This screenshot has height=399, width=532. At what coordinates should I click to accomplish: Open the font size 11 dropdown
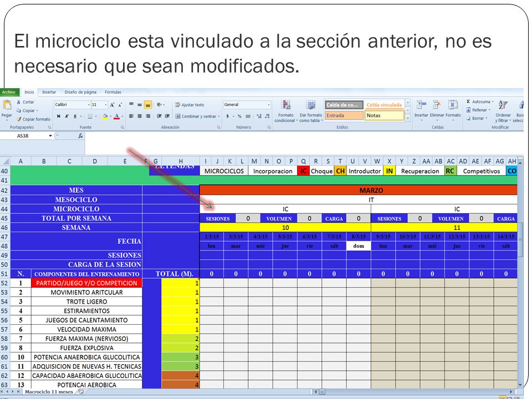tap(105, 105)
